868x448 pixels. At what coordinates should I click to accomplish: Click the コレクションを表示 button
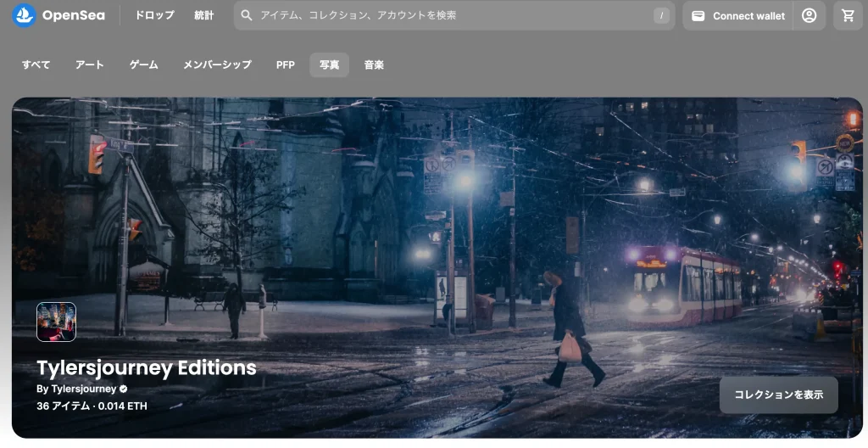[778, 395]
